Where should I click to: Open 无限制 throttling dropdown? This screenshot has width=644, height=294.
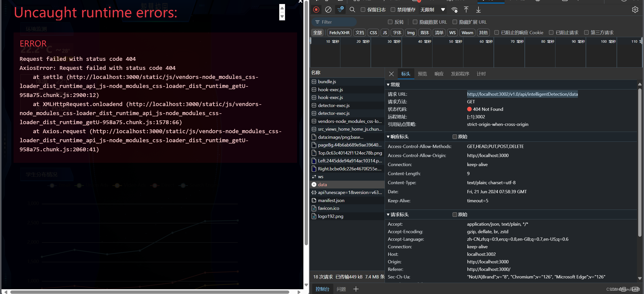click(x=433, y=10)
